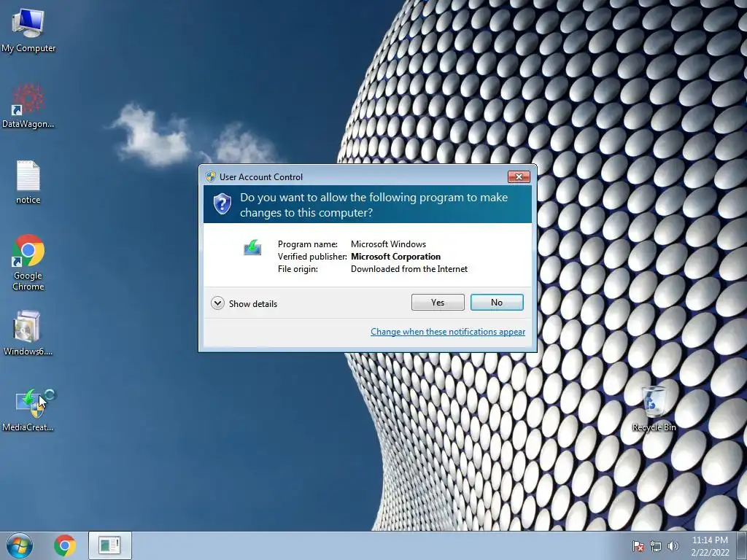
Task: Open the network status tray icon
Action: 656,546
